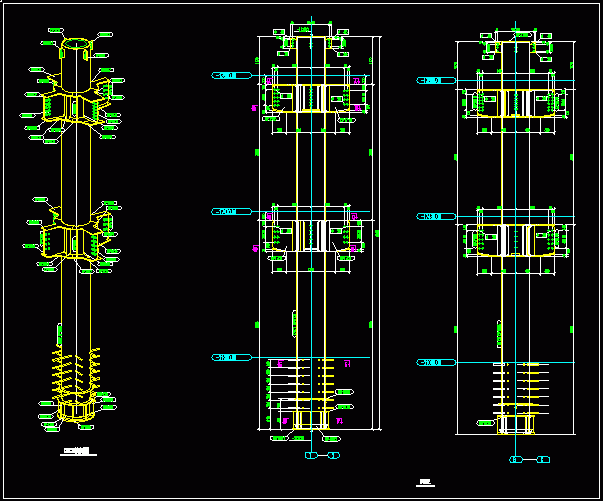
Task: Click the second beam connection in right elevation
Action: tap(517, 241)
